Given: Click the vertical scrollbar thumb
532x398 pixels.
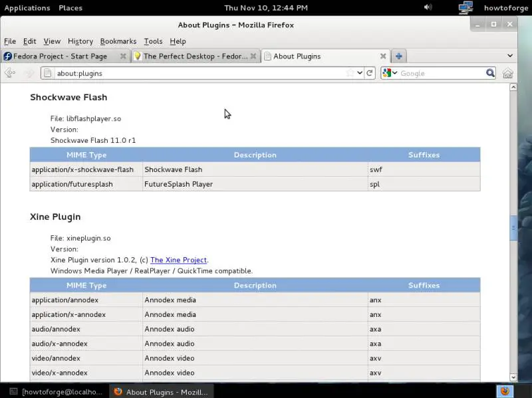Looking at the screenshot, I should point(513,228).
